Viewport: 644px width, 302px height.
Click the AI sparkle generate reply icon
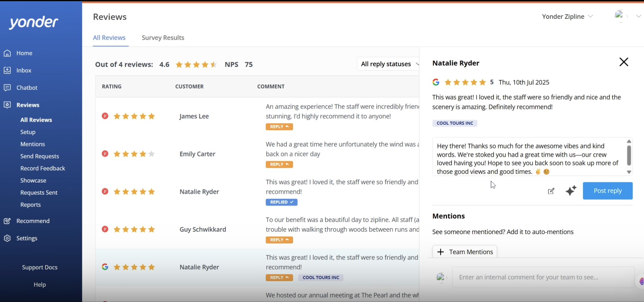point(571,191)
